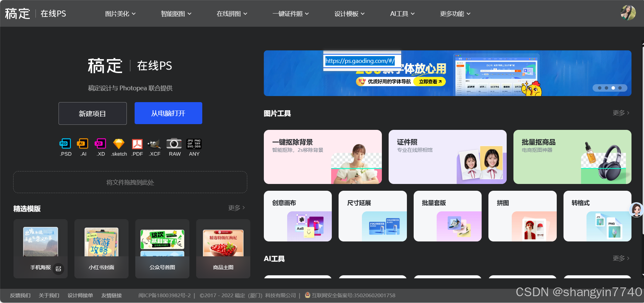Open the floating assistant avatar
The height and width of the screenshot is (303, 644).
coord(637,210)
